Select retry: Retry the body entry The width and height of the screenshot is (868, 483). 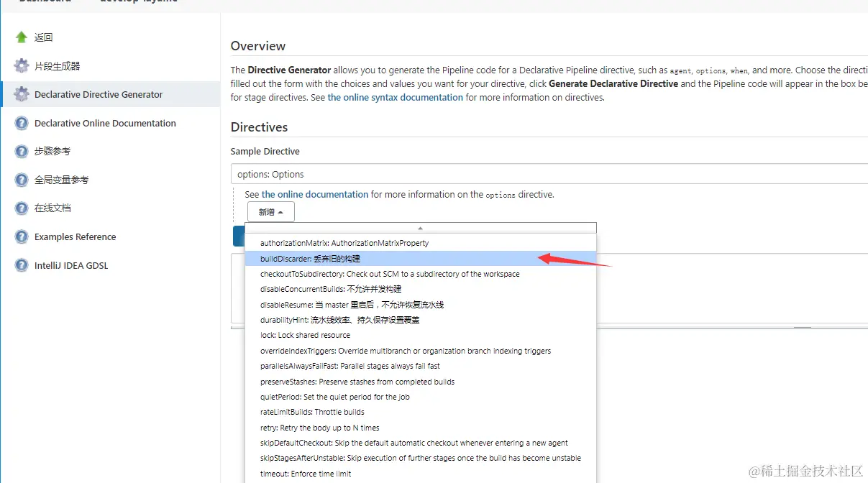pos(421,428)
